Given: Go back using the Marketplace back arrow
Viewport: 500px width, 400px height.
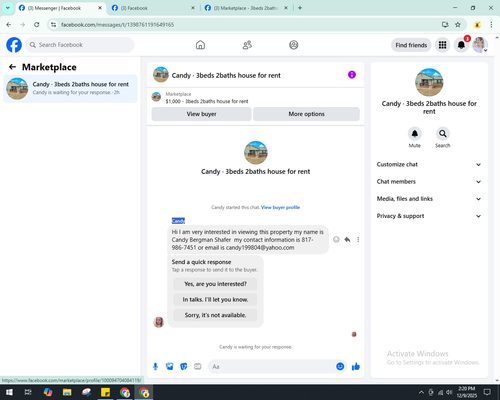Looking at the screenshot, I should (12, 67).
